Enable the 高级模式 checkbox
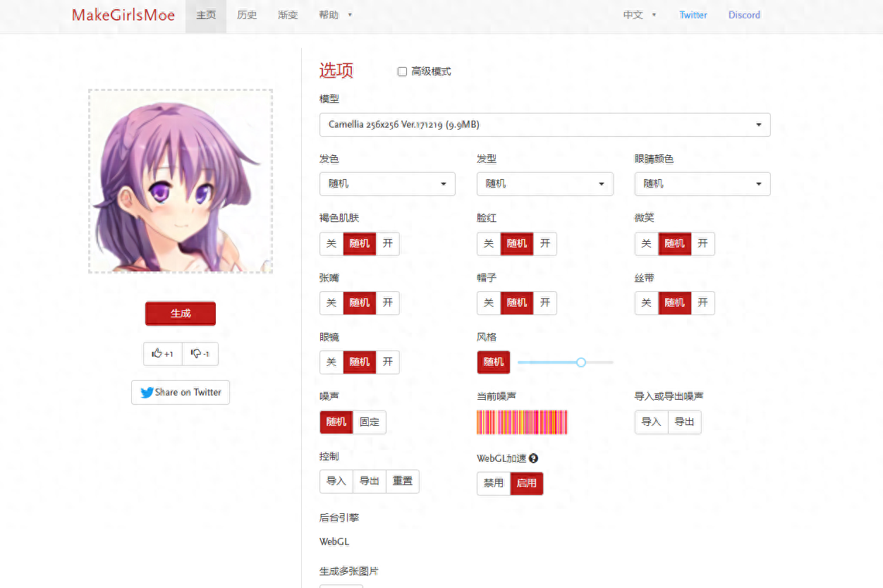The width and height of the screenshot is (883, 588). click(402, 71)
